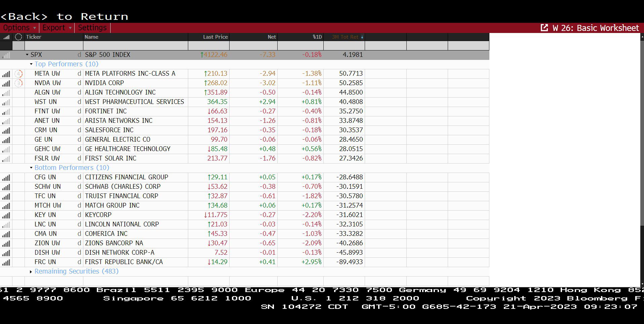Viewport: 644px width, 324px height.
Task: Click the signal bars icon for ANET UN
Action: point(6,121)
